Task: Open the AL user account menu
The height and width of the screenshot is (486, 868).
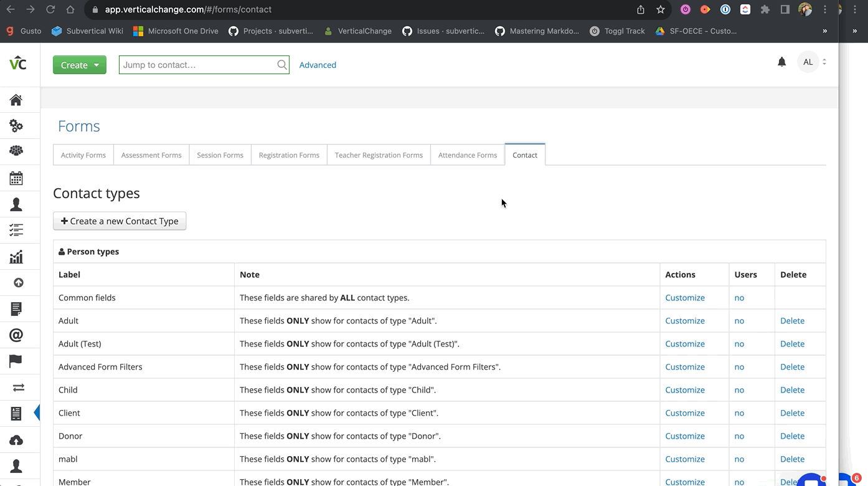Action: [x=813, y=62]
